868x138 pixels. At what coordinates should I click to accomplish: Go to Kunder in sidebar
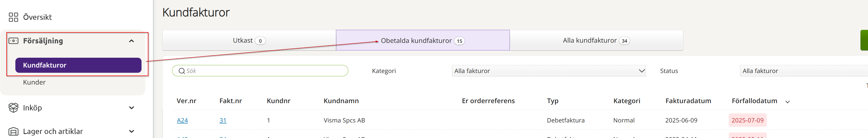pyautogui.click(x=34, y=82)
